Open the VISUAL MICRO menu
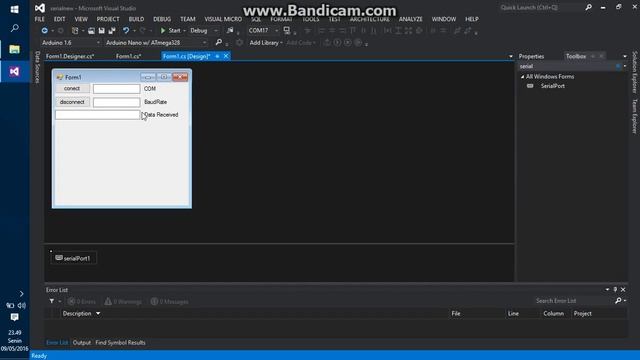Viewport: 640px width, 360px height. pyautogui.click(x=223, y=19)
